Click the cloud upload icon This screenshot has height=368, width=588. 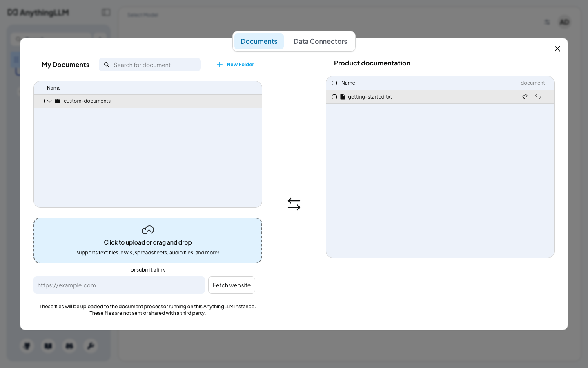click(148, 230)
